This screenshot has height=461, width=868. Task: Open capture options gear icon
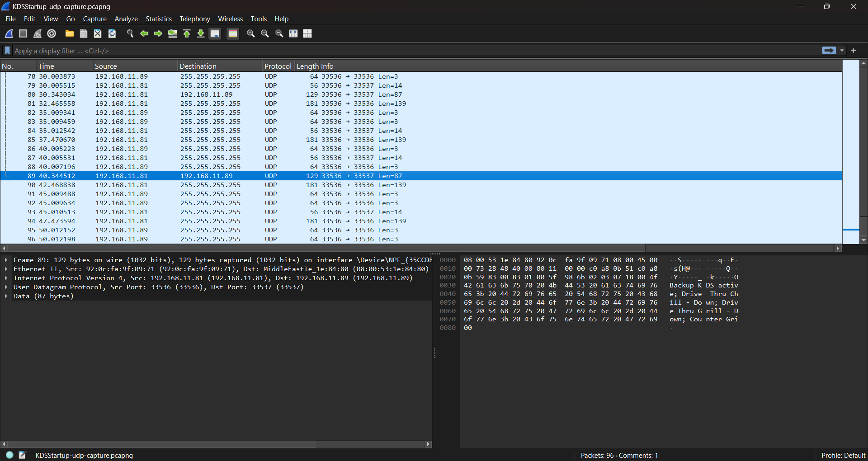point(52,33)
